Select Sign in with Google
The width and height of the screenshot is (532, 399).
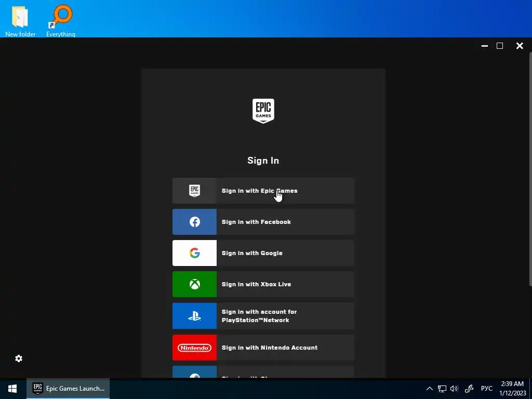[x=263, y=253]
